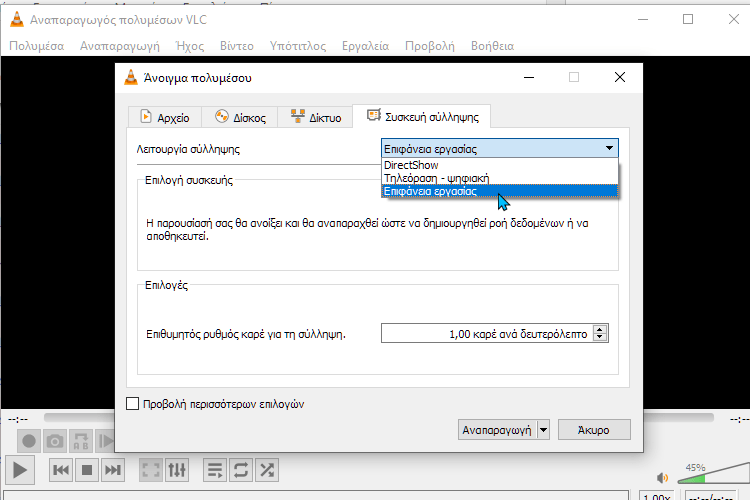Screen dimensions: 750x500
Task: Click the Άκυρο cancel button
Action: 594,430
